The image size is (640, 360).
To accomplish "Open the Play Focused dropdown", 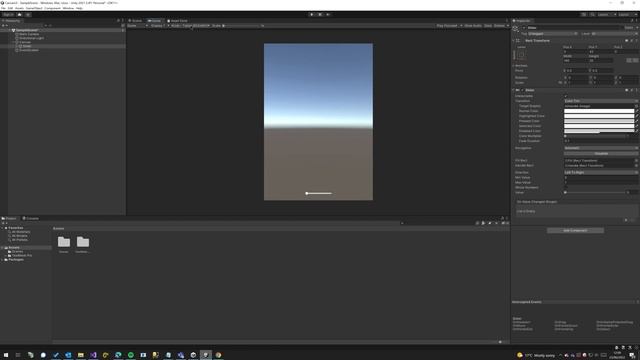I will (449, 26).
